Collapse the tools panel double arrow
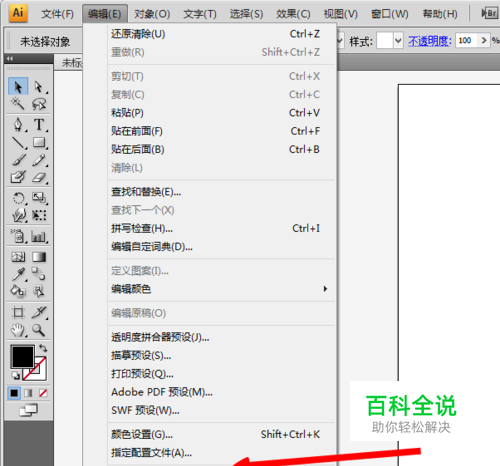The height and width of the screenshot is (466, 500). click(x=10, y=59)
